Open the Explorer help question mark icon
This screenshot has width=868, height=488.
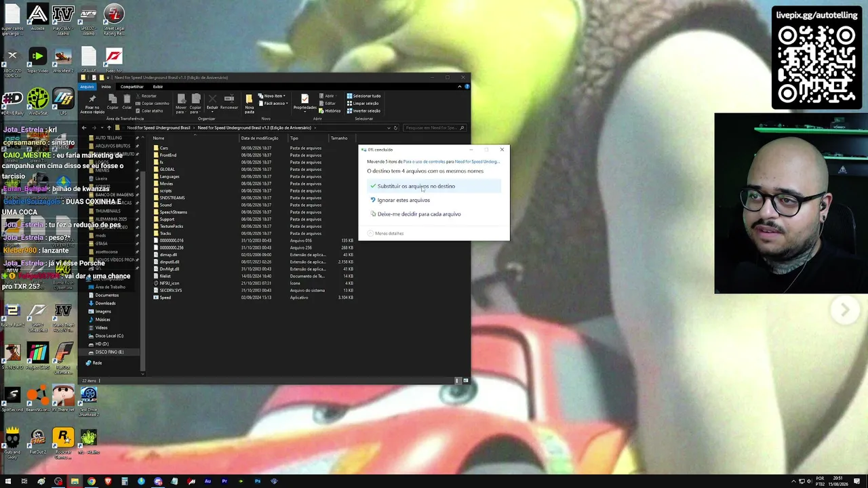point(467,87)
